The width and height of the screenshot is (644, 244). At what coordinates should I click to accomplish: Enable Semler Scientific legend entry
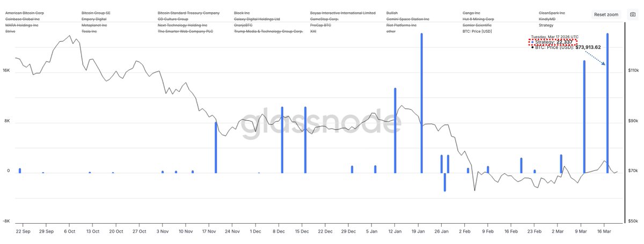click(477, 25)
